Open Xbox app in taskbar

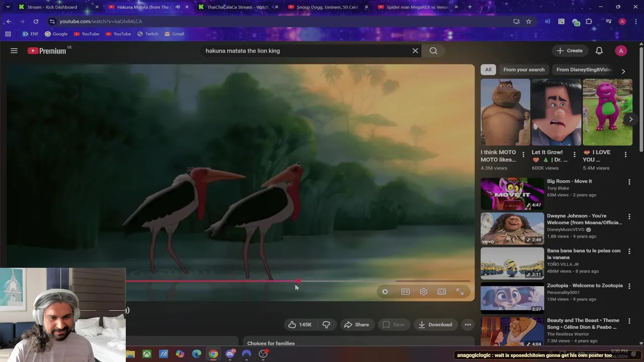(146, 354)
